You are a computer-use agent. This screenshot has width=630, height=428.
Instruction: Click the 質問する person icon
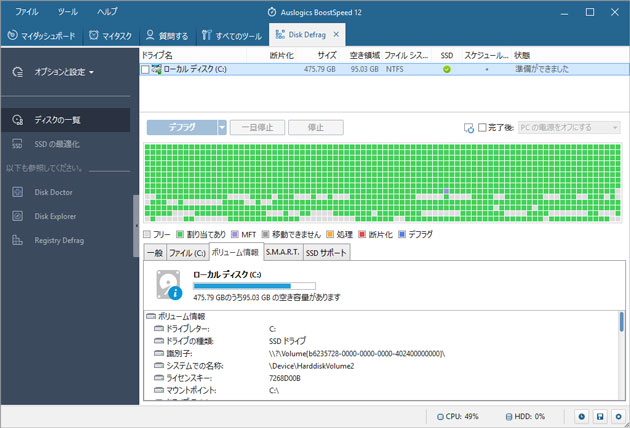point(150,36)
